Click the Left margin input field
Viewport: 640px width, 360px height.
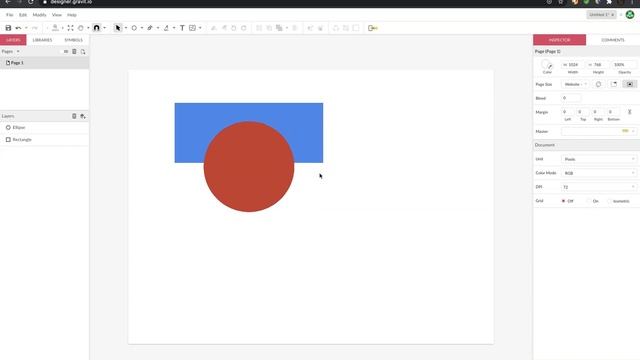[567, 112]
